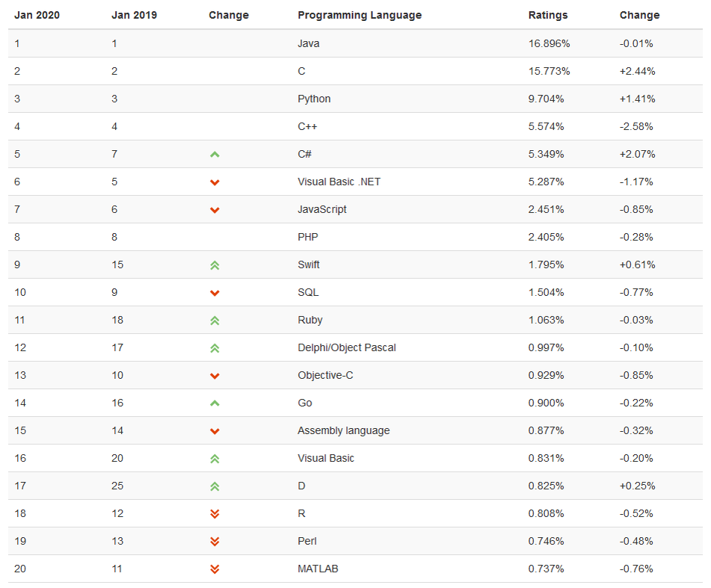Click the Delphi/Object Pascal entry
The height and width of the screenshot is (588, 711).
(x=346, y=347)
